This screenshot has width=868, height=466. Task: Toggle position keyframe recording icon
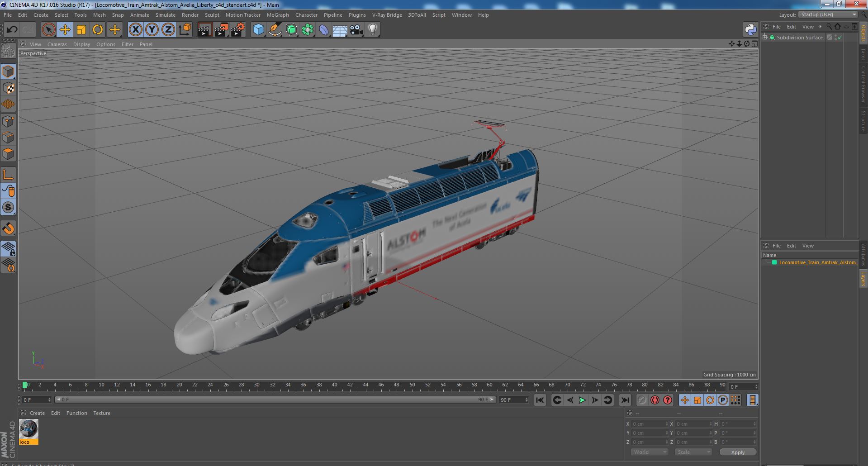coord(685,400)
